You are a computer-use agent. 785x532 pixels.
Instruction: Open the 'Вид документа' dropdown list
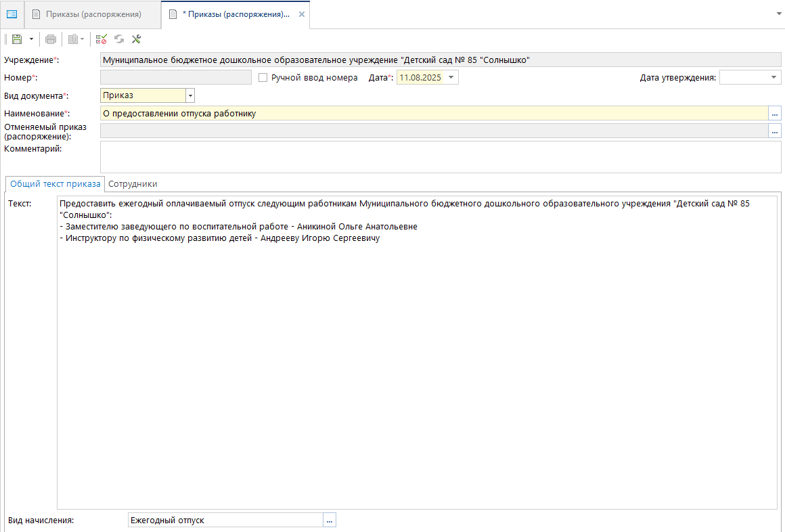[190, 96]
